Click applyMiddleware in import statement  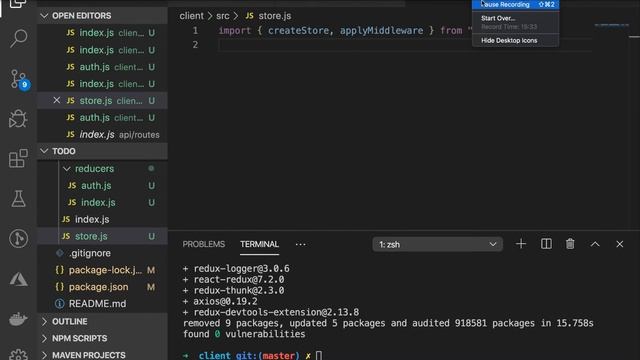click(381, 31)
